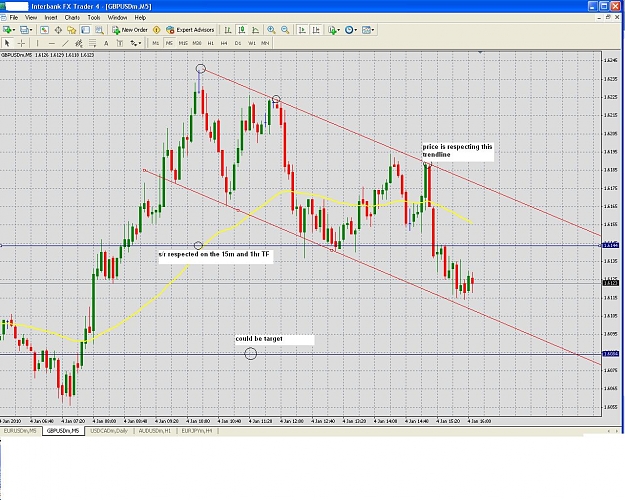Screen dimensions: 625x500
Task: Expand the Indicators dropdown arrow
Action: (339, 30)
